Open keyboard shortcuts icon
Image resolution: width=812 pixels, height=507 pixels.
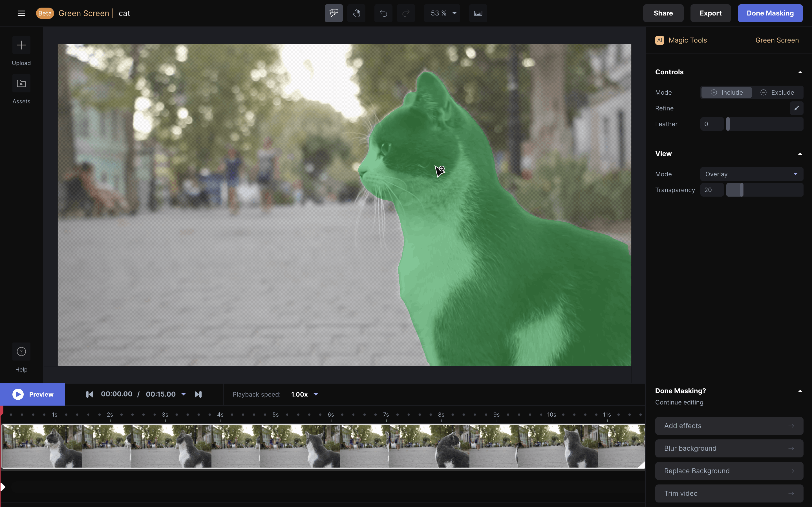[478, 14]
